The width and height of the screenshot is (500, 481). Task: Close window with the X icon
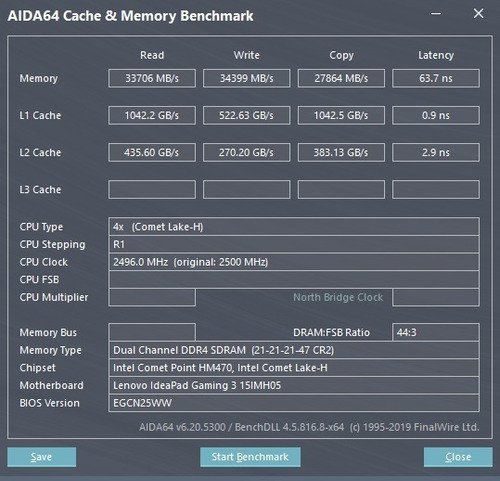pyautogui.click(x=478, y=14)
